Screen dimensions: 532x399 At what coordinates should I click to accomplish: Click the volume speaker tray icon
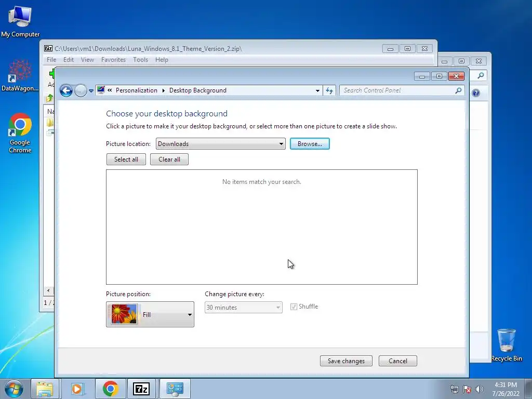[x=479, y=390]
